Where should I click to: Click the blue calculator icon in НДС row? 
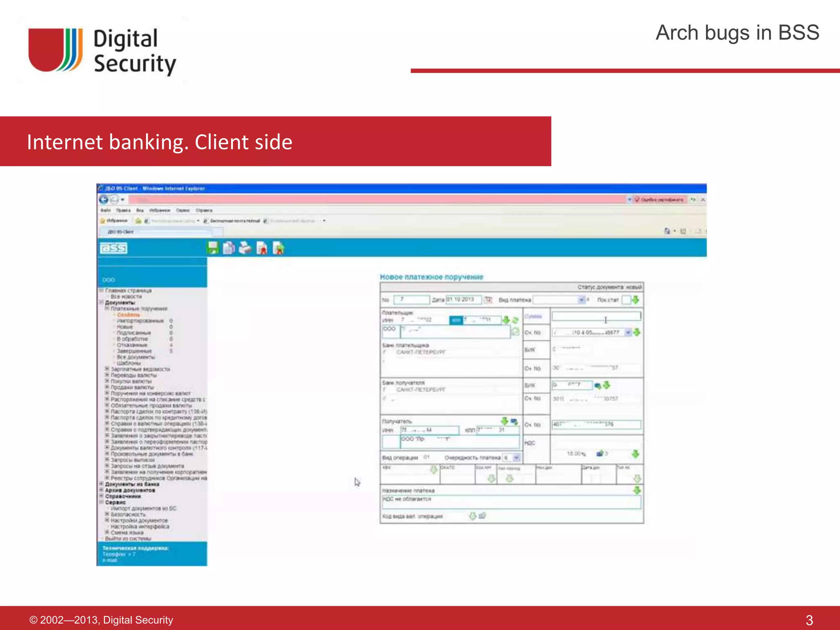(600, 454)
